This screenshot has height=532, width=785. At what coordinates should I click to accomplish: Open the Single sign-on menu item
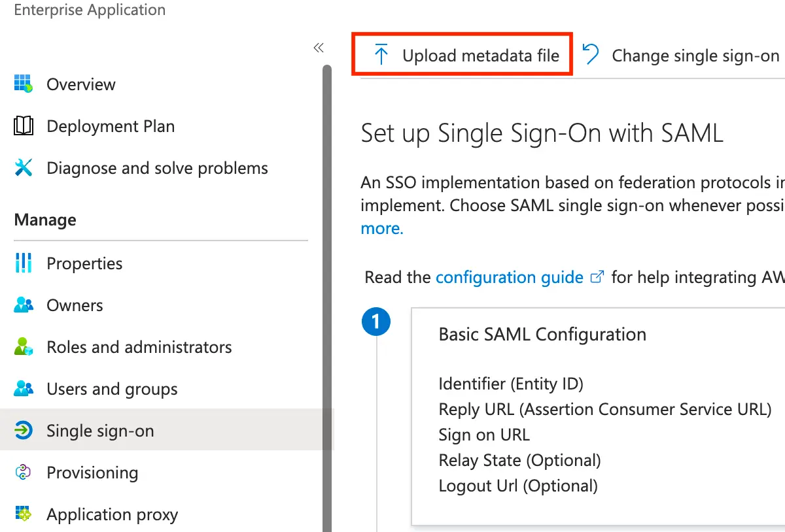100,431
